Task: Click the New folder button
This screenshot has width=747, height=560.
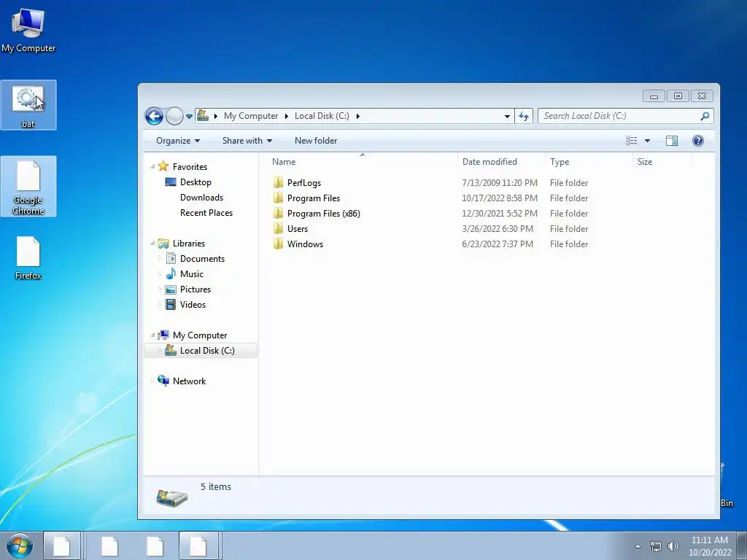Action: point(316,141)
